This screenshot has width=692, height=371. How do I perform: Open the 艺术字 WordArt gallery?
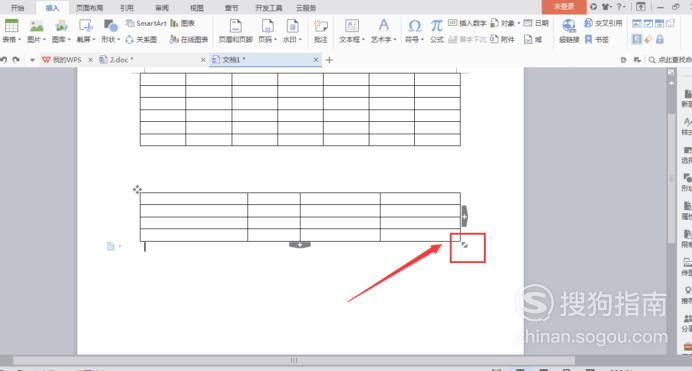384,31
